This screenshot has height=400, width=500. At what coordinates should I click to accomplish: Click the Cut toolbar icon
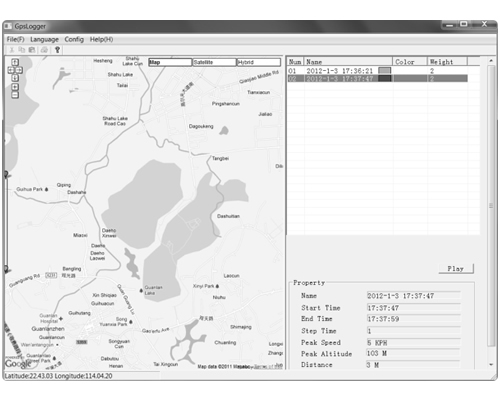[x=12, y=50]
